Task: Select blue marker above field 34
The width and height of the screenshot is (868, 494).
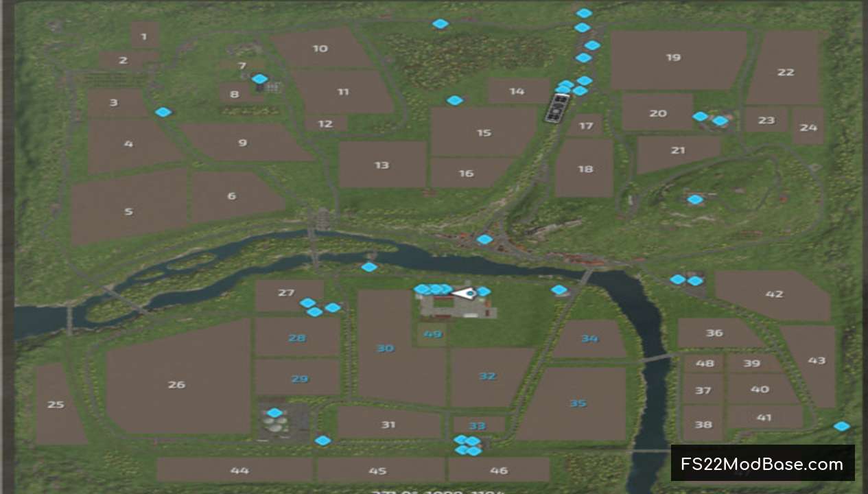Action: tap(559, 290)
